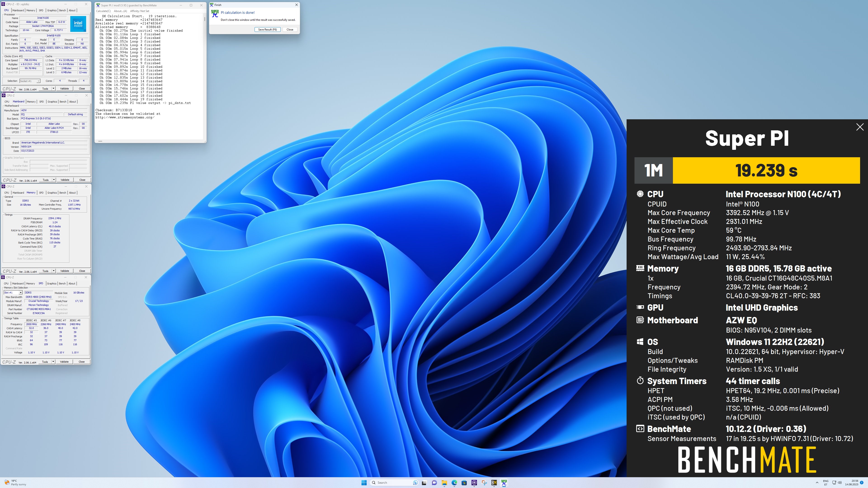
Task: Click the Intel Inside logo in CPU-Z
Action: (x=78, y=24)
